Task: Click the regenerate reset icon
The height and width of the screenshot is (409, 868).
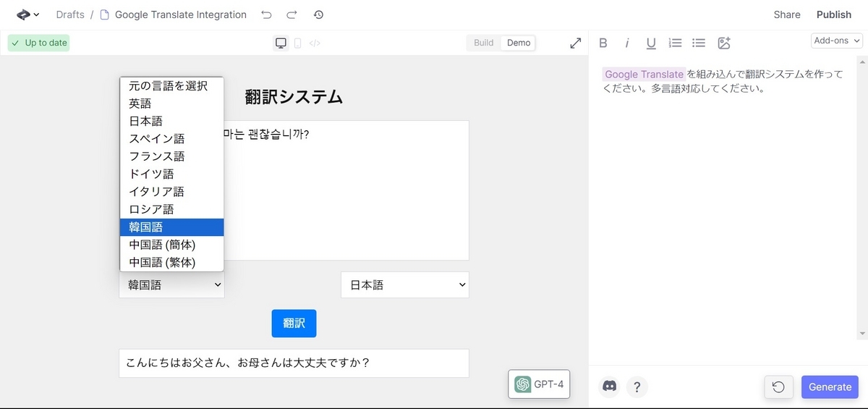Action: pos(778,387)
